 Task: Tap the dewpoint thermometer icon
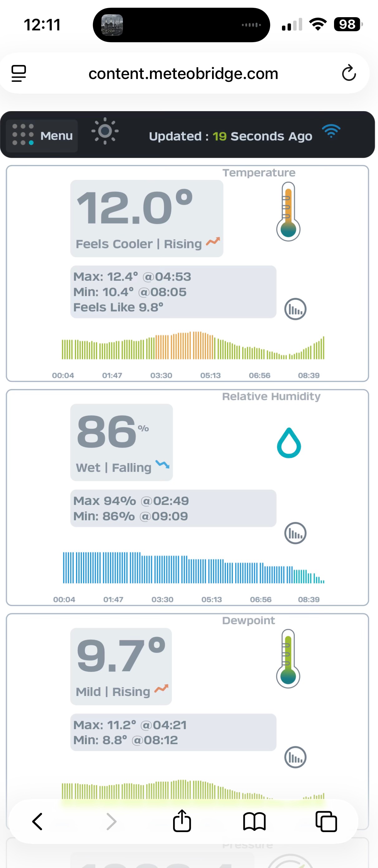click(x=288, y=658)
